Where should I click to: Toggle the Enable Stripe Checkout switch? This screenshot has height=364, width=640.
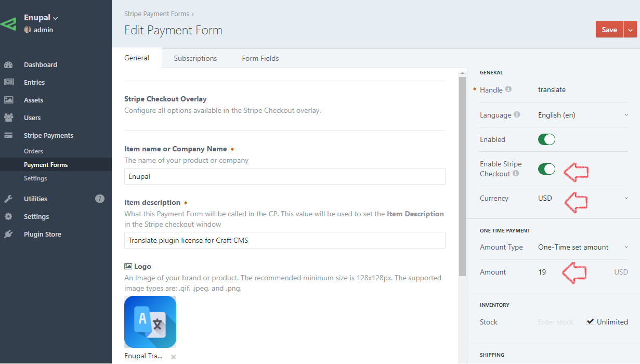point(546,169)
